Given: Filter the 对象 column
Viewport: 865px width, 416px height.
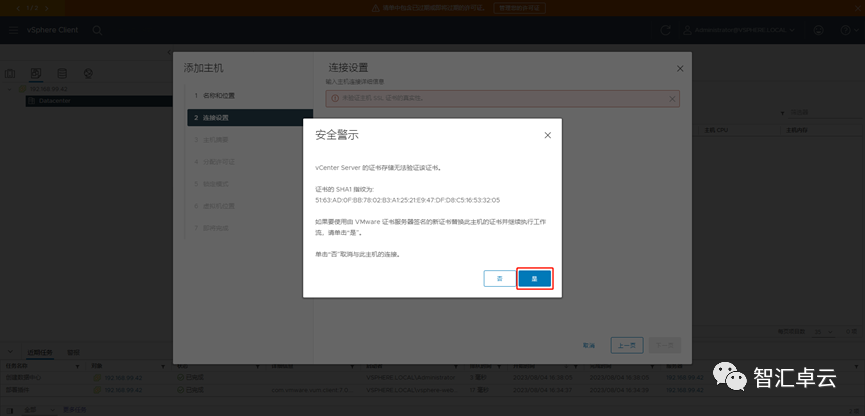Looking at the screenshot, I should (163, 366).
